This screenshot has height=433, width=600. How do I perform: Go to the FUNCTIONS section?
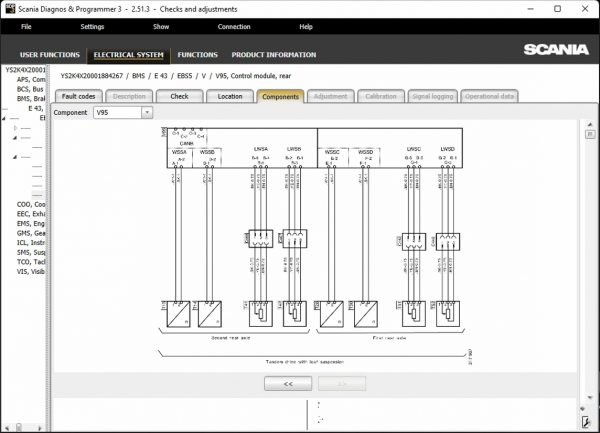tap(197, 55)
